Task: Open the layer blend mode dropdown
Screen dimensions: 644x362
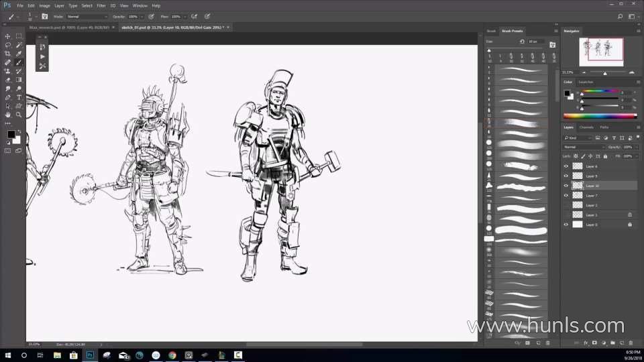Action: [584, 147]
